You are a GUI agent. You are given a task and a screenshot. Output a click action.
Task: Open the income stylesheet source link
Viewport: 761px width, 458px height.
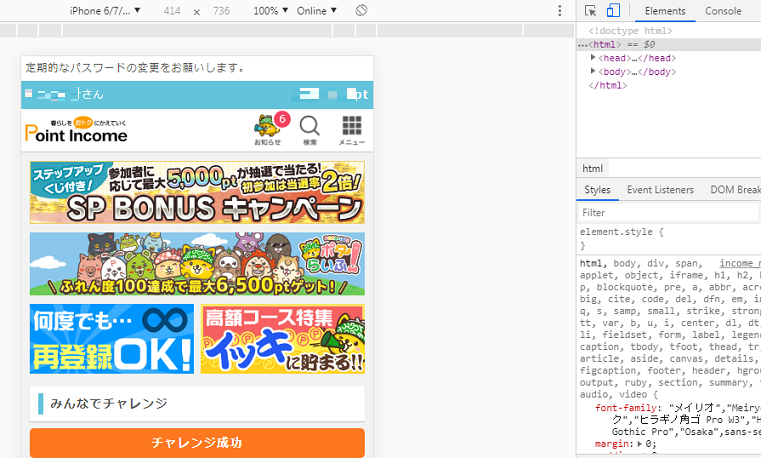740,263
